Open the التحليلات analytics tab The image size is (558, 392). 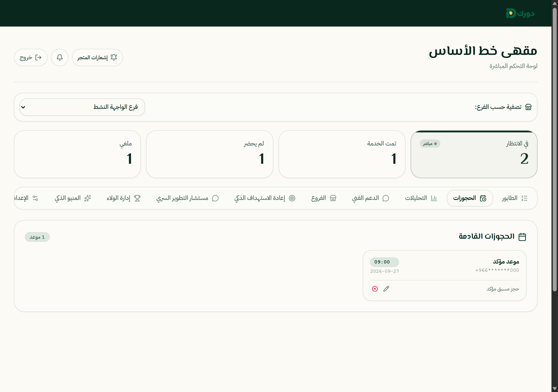[421, 198]
